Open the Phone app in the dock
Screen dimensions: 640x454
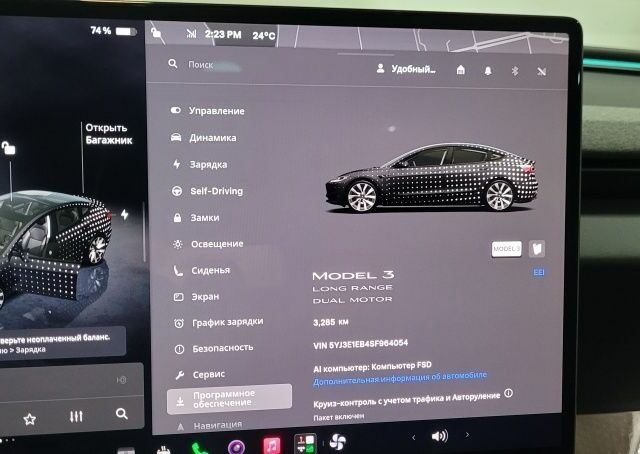[x=199, y=448]
